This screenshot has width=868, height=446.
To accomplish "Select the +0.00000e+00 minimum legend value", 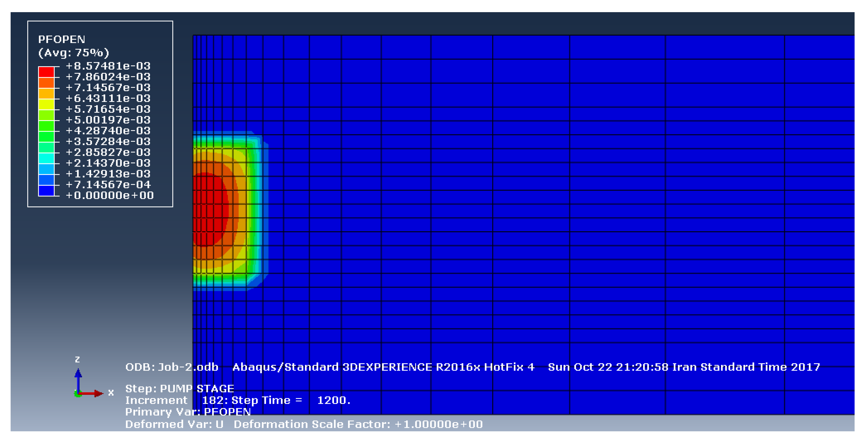I will tap(110, 195).
